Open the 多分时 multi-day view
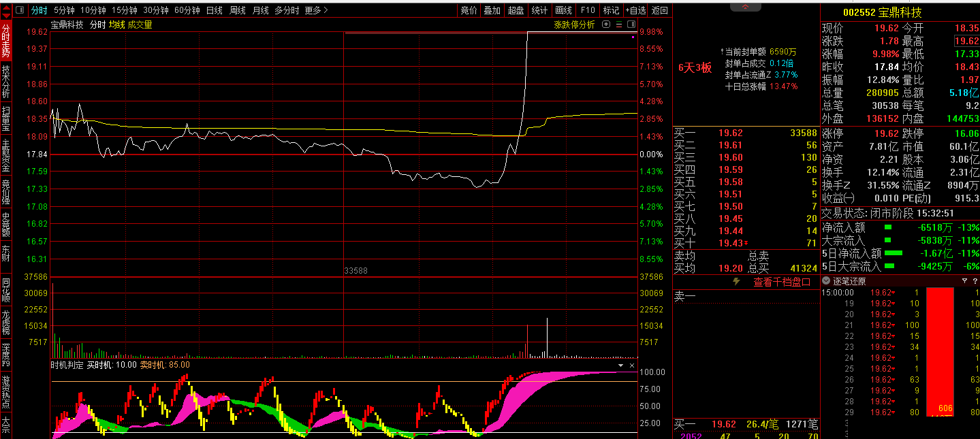The image size is (980, 439). (287, 10)
